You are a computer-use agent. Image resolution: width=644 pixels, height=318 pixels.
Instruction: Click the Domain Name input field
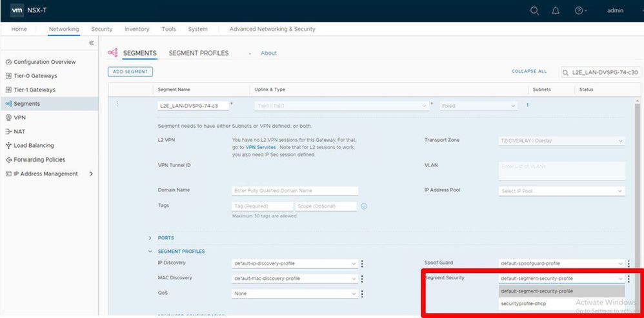tap(295, 191)
